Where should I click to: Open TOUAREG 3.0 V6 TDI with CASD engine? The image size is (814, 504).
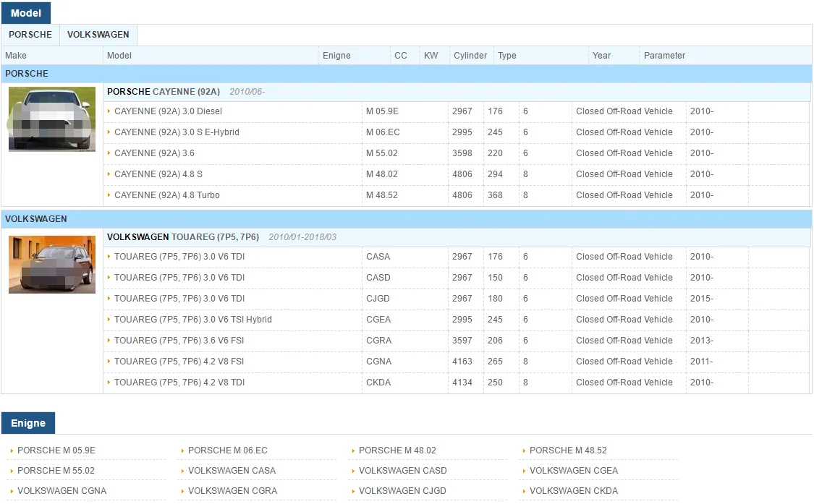click(179, 278)
